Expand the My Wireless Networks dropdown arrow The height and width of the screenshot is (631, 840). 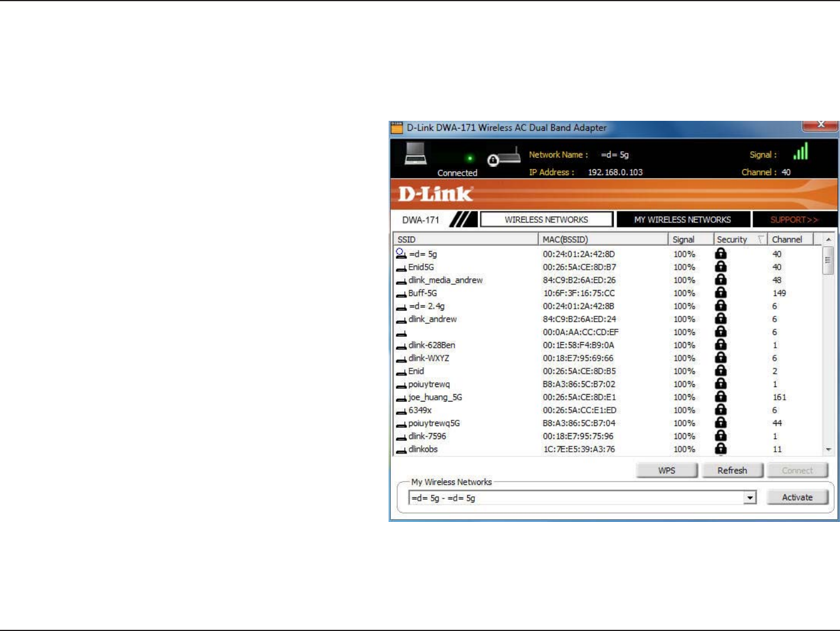(750, 498)
